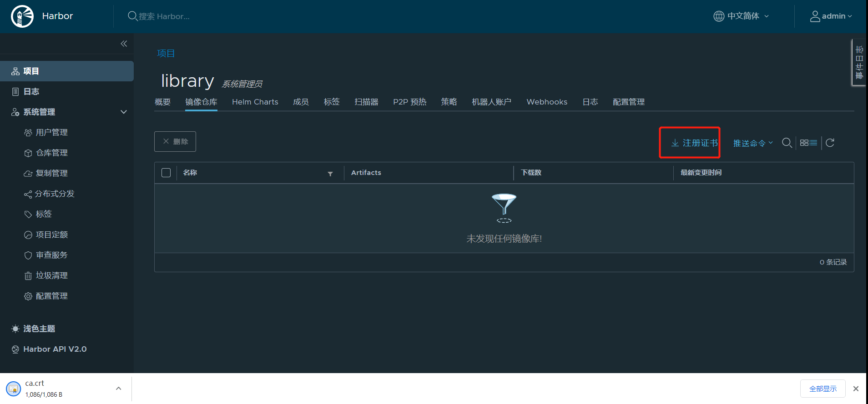
Task: Click the 删除 button
Action: 175,141
